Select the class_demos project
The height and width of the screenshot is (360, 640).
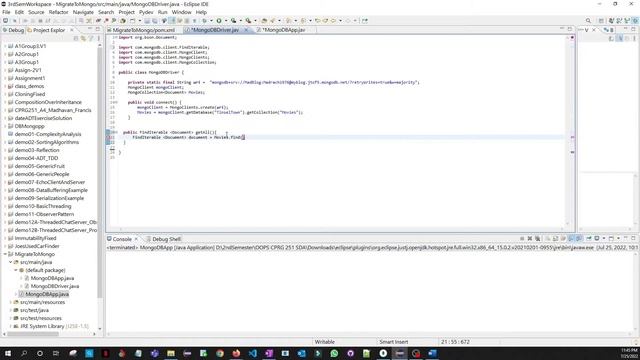[29, 86]
